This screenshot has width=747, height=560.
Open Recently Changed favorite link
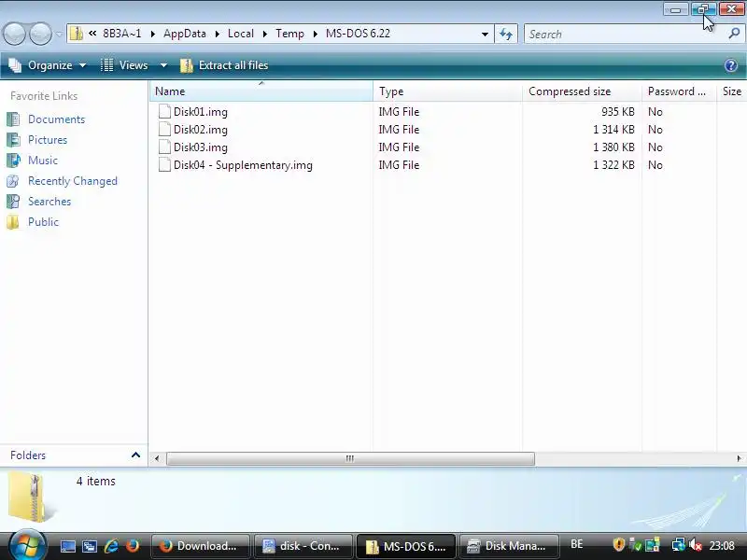73,181
